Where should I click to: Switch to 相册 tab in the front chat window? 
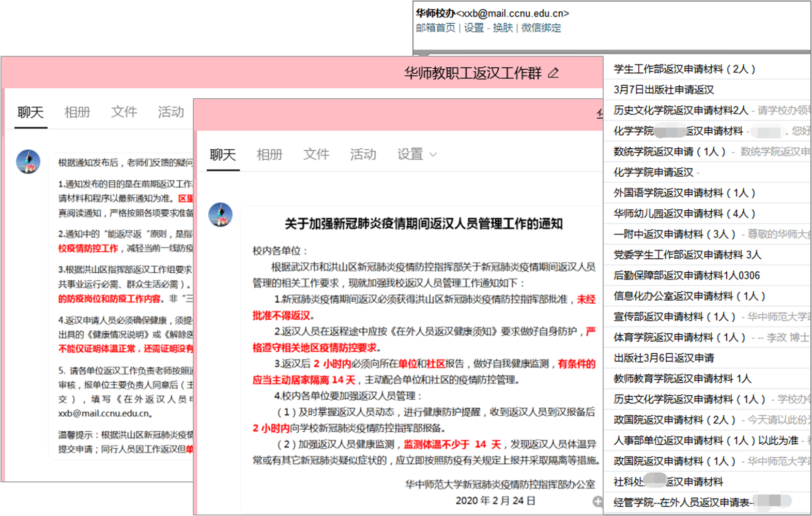click(x=269, y=154)
